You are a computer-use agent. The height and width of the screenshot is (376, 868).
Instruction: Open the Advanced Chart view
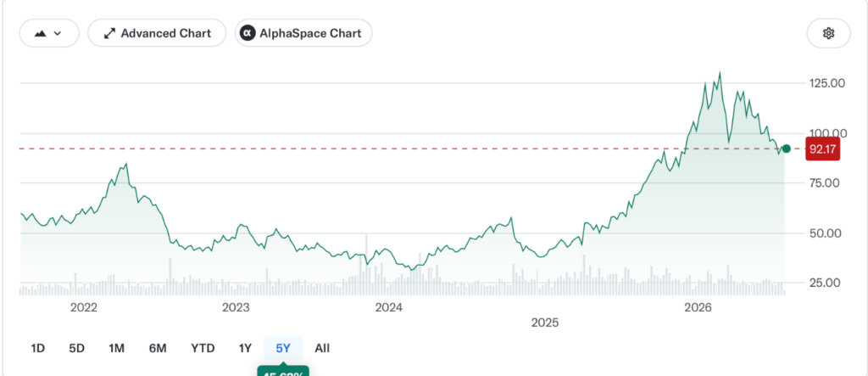click(x=157, y=33)
